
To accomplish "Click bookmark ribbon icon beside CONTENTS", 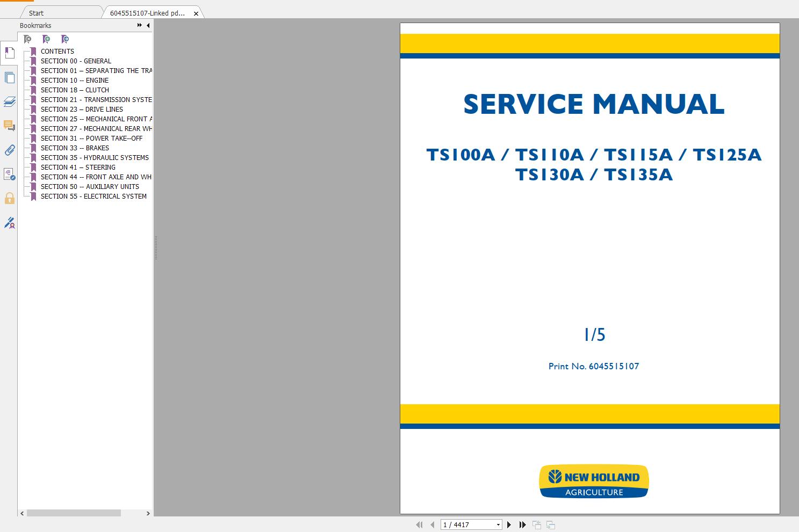I will pyautogui.click(x=33, y=52).
